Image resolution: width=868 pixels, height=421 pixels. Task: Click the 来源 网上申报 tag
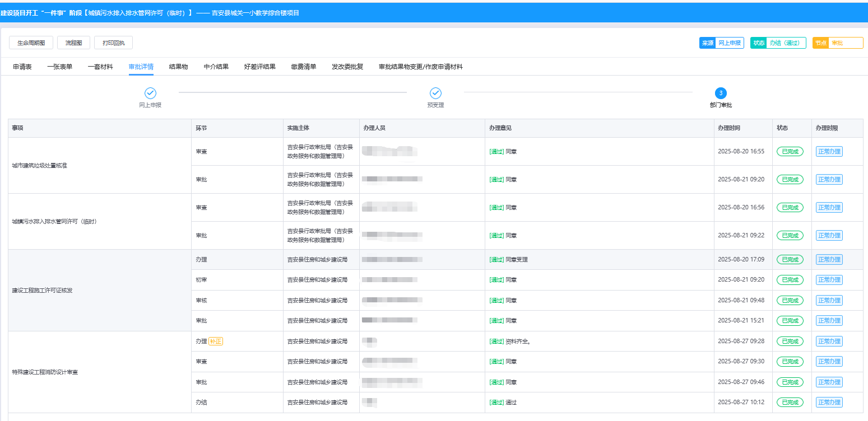click(x=721, y=43)
